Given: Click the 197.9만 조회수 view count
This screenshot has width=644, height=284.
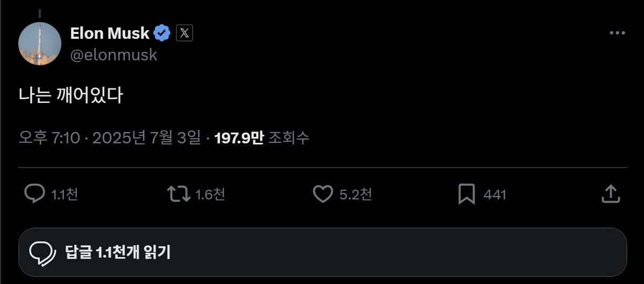Looking at the screenshot, I should (x=262, y=138).
